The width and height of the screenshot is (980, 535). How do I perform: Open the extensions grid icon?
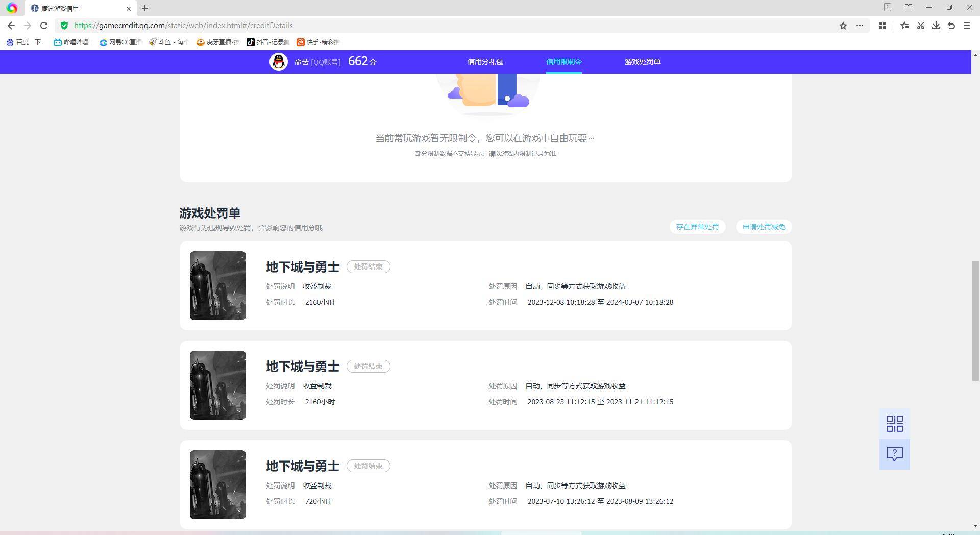pos(882,26)
